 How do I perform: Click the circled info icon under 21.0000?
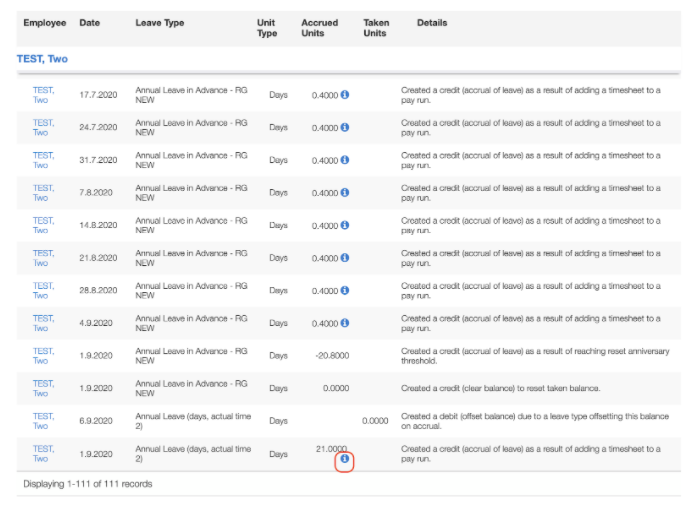344,460
